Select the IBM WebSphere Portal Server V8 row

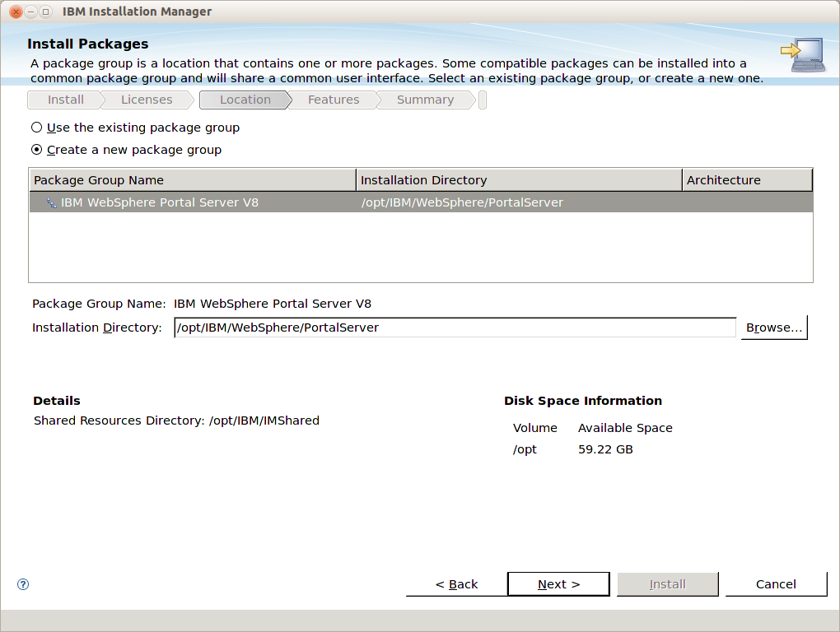(421, 202)
